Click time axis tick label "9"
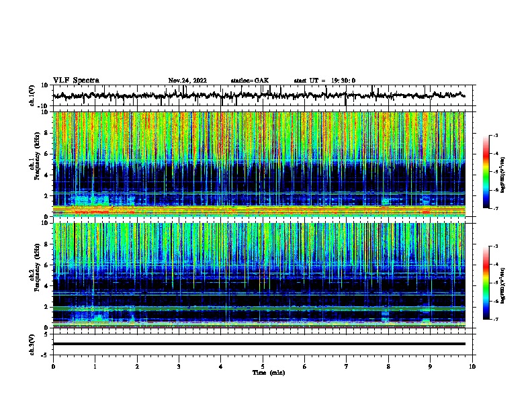This screenshot has height=411, width=532. (x=430, y=366)
